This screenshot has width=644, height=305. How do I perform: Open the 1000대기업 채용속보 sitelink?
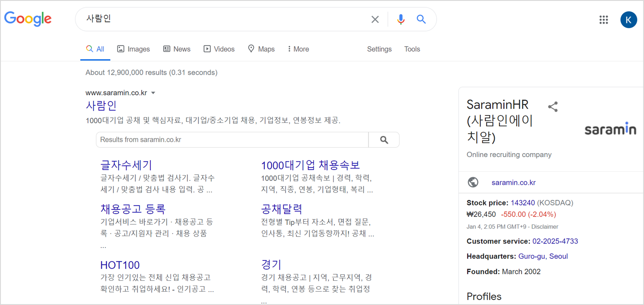pyautogui.click(x=311, y=165)
